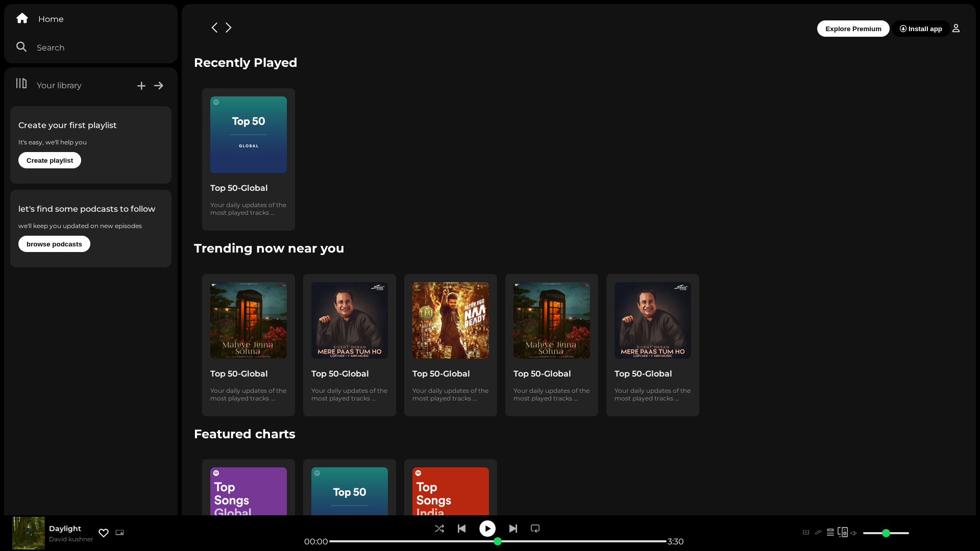Open Top Songs India red chart cover
Screen dimensions: 980x551
tap(451, 491)
